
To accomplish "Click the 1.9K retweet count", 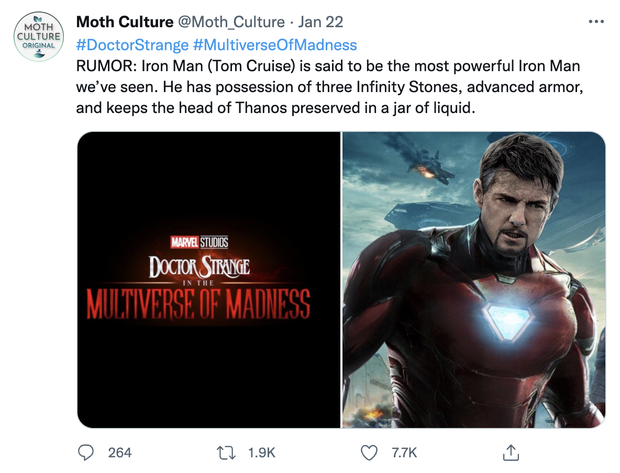I will [260, 453].
